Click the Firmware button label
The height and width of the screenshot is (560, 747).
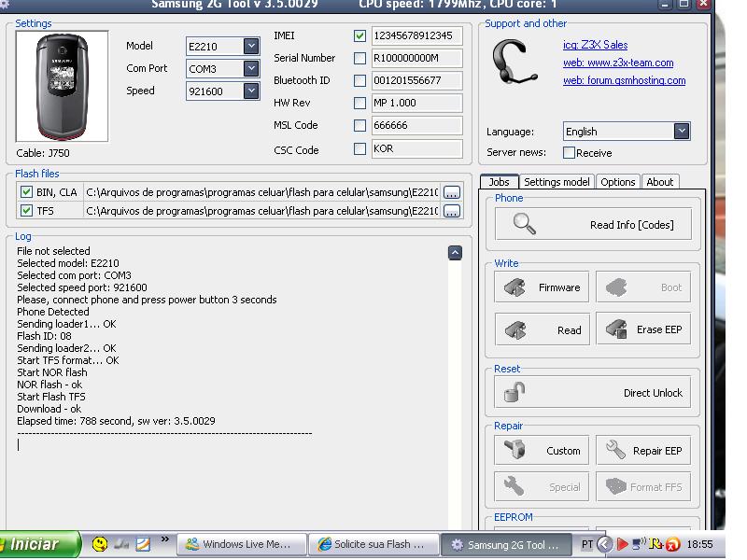click(x=559, y=287)
